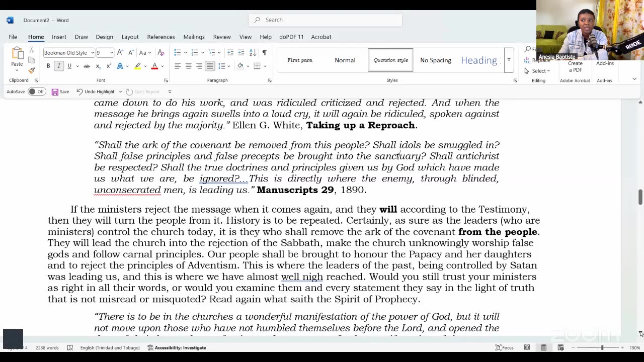Expand the Styles gallery More arrow
Screen dimensions: 644x362
509,60
